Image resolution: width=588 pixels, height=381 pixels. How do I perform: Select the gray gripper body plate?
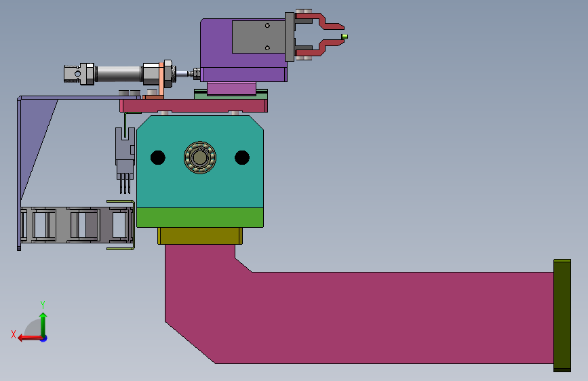[x=258, y=37]
